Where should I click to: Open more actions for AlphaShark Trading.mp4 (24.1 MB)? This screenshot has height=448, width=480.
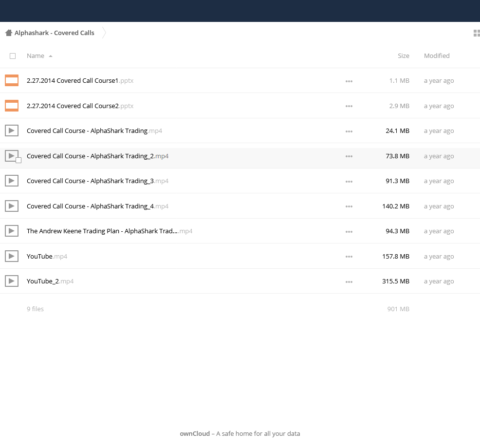(349, 131)
